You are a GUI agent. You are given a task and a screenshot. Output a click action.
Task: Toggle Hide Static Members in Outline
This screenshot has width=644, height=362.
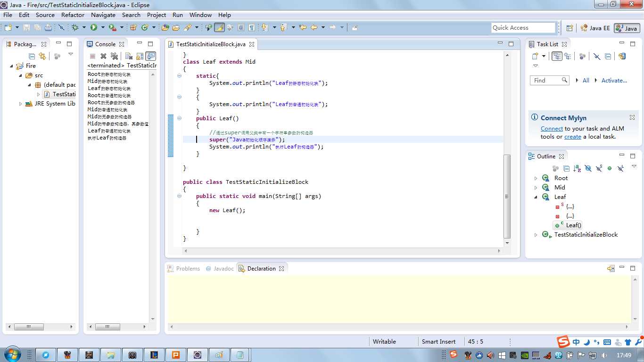pos(599,168)
